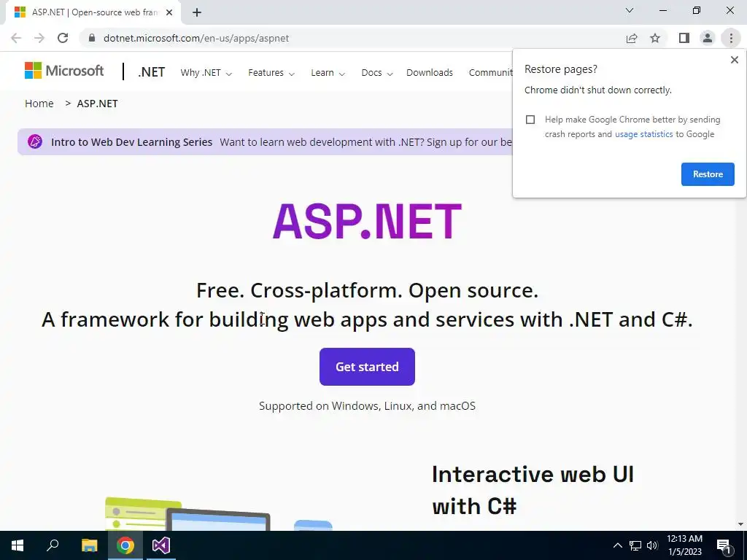Expand the Features dropdown menu
This screenshot has width=747, height=560.
271,73
